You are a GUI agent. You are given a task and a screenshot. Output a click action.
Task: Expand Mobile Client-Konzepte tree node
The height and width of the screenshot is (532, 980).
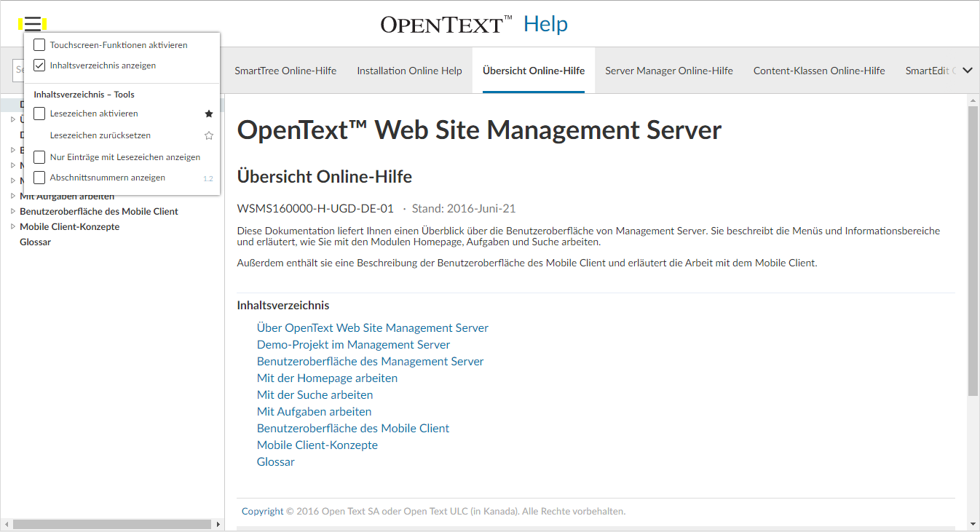(13, 226)
